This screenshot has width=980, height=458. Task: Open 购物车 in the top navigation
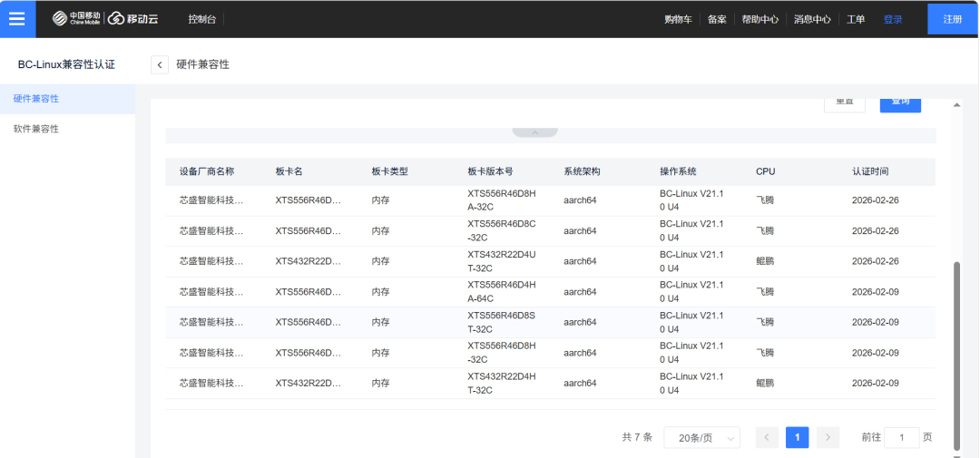(678, 19)
